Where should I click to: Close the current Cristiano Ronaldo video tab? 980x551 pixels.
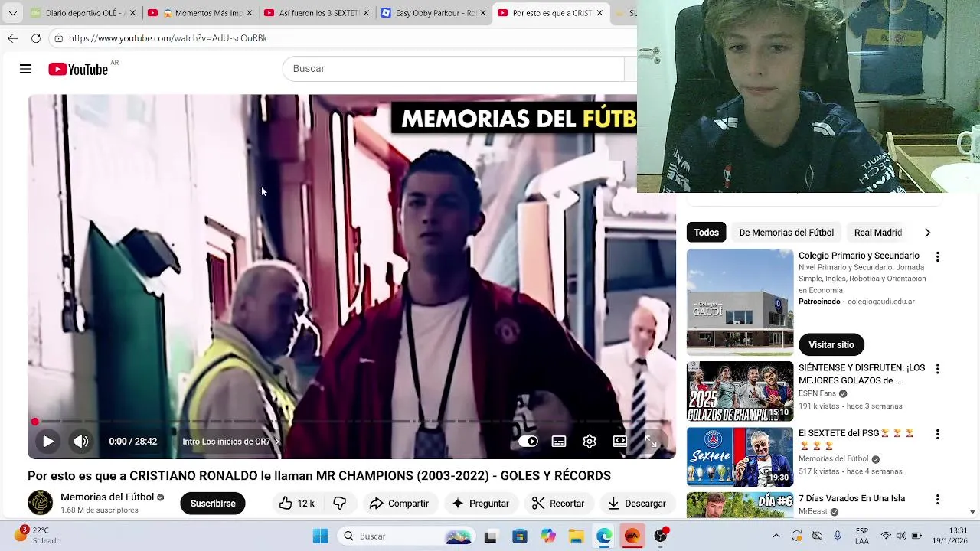coord(599,13)
